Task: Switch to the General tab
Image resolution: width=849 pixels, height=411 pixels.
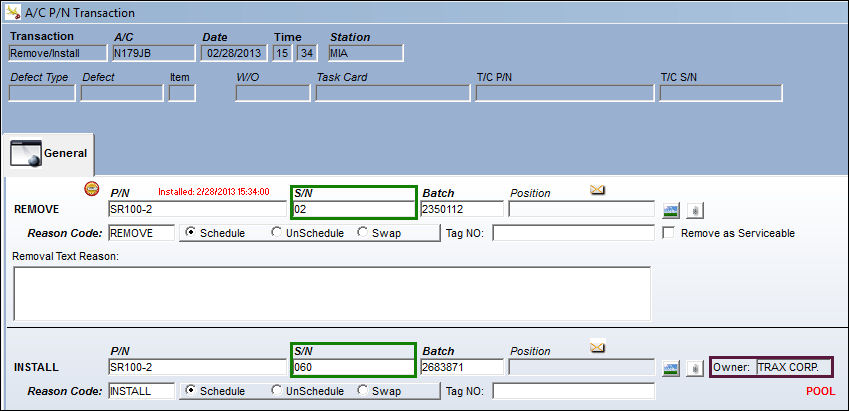Action: (48, 154)
